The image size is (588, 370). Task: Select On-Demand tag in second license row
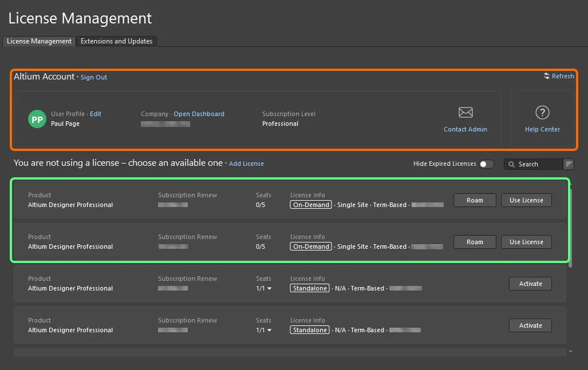[311, 246]
